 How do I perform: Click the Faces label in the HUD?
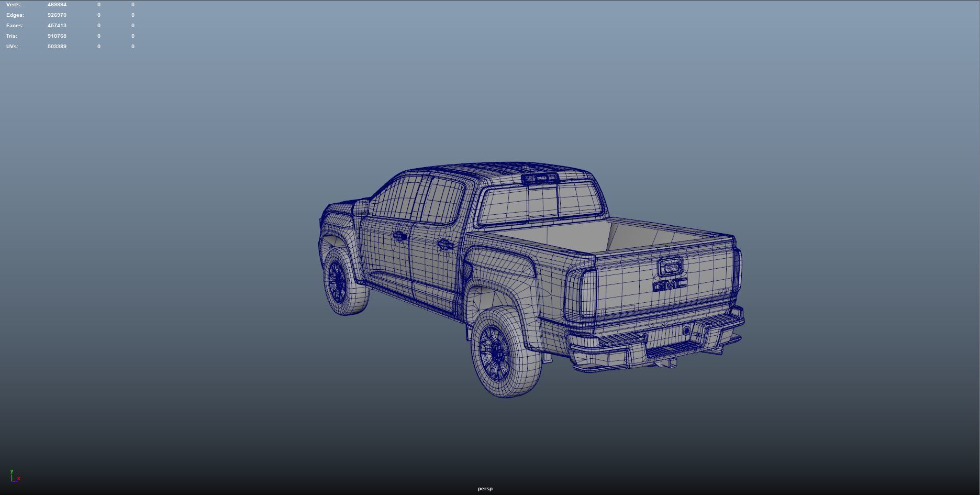(x=15, y=26)
